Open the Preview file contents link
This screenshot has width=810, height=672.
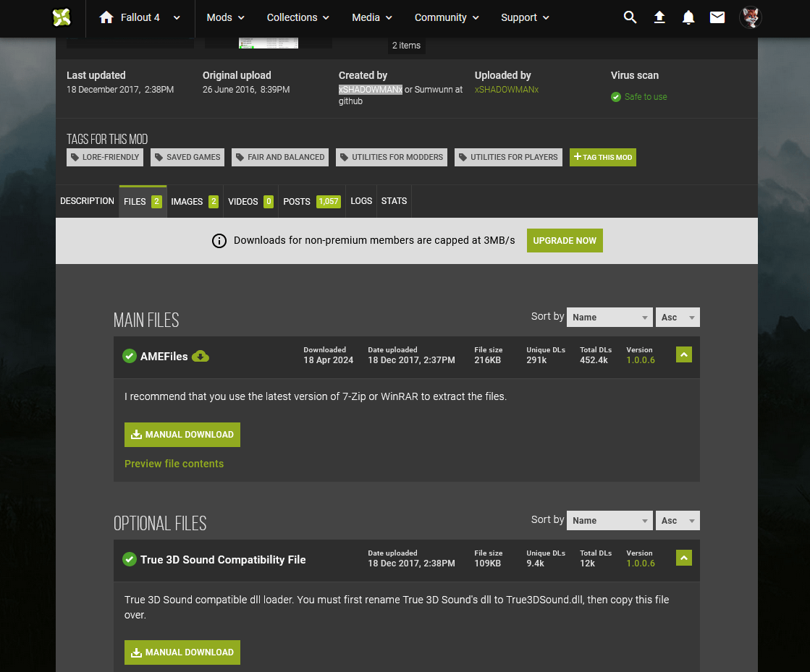coord(174,464)
